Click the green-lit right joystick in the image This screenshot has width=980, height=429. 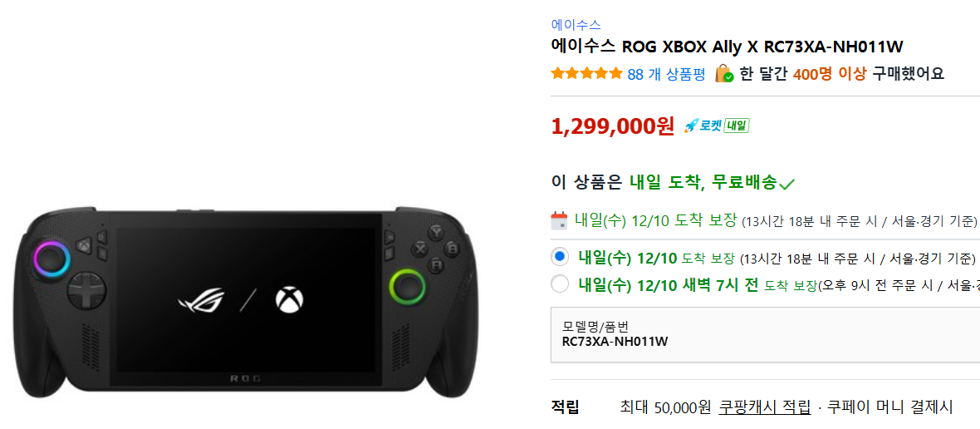tap(407, 287)
